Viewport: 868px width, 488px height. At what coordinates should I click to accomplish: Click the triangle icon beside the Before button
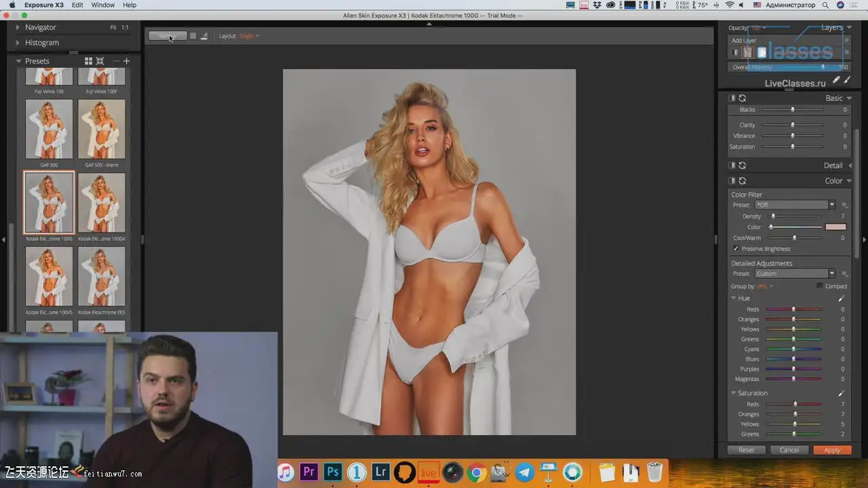pyautogui.click(x=204, y=36)
